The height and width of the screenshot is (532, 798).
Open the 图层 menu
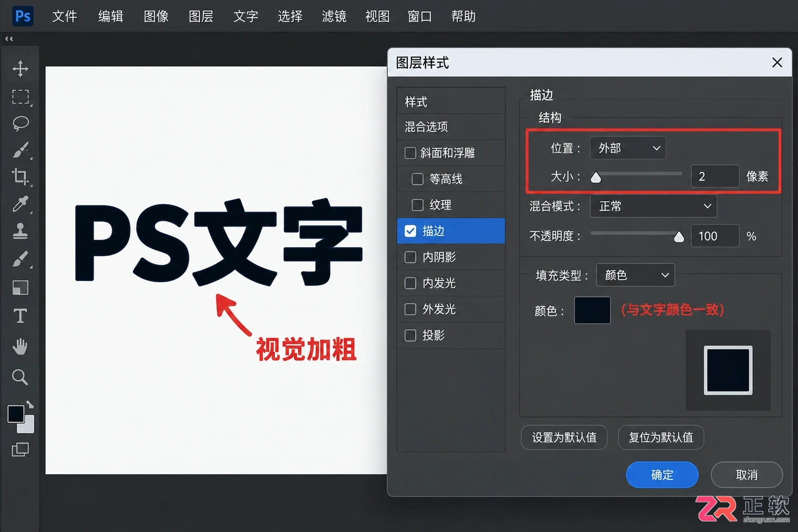[x=201, y=17]
